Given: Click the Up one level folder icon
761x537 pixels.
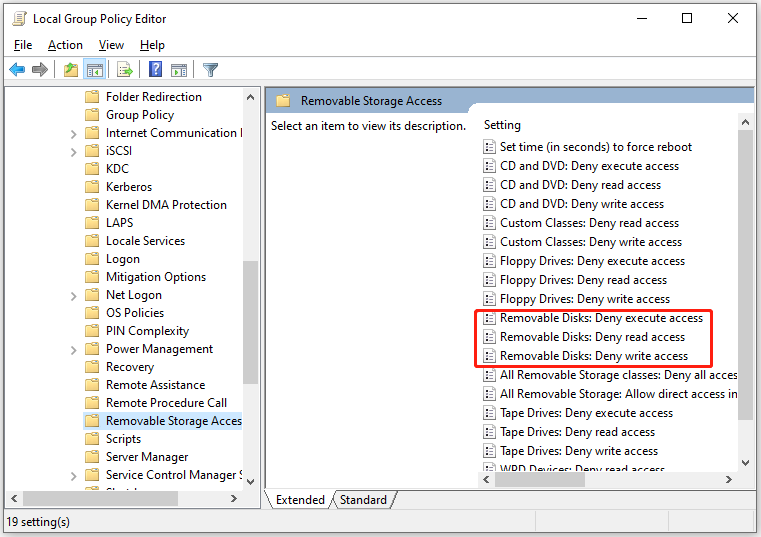Looking at the screenshot, I should (71, 69).
